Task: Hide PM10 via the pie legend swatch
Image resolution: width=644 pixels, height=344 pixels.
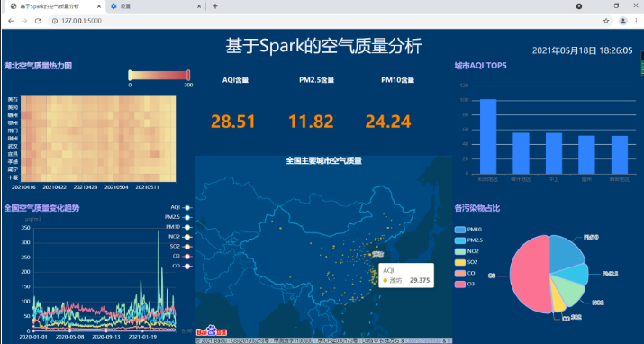Action: (460, 230)
